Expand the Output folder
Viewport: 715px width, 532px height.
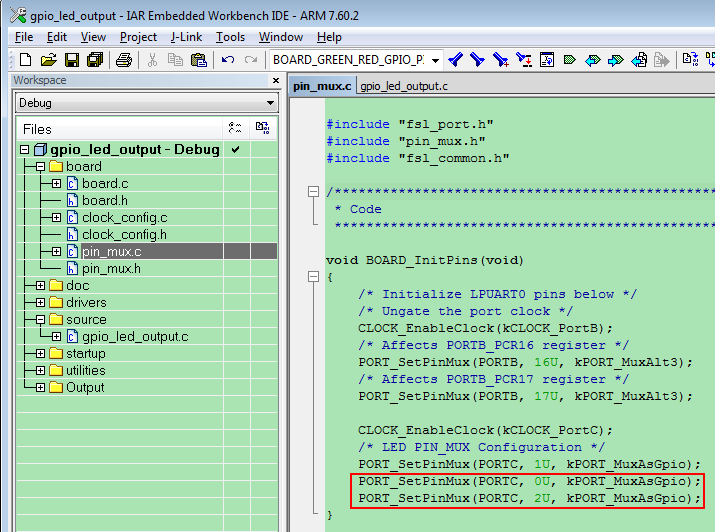pyautogui.click(x=41, y=387)
